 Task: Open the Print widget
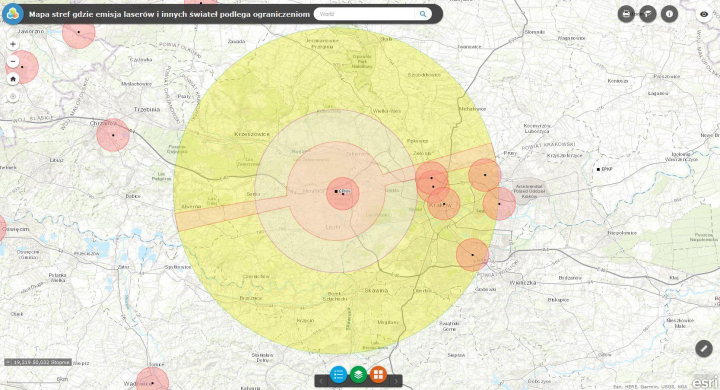click(x=626, y=14)
